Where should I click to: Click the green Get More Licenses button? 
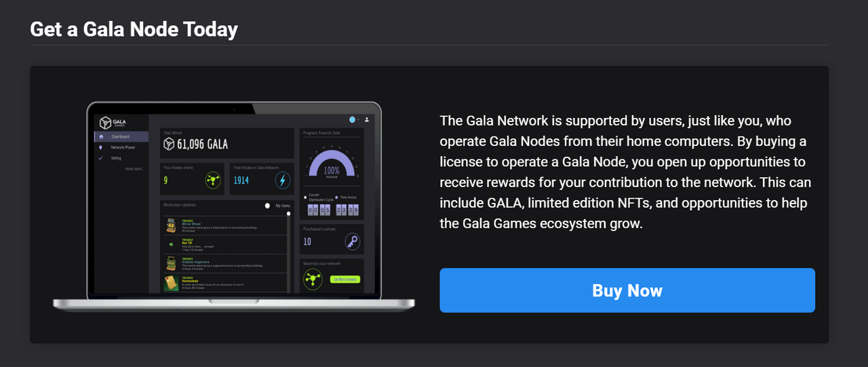344,279
